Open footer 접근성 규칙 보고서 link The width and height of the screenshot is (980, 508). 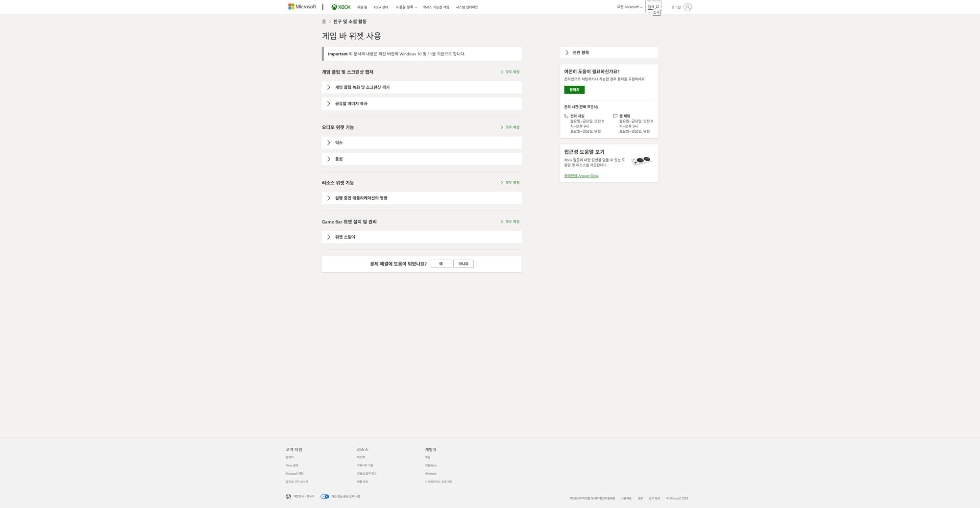click(297, 482)
